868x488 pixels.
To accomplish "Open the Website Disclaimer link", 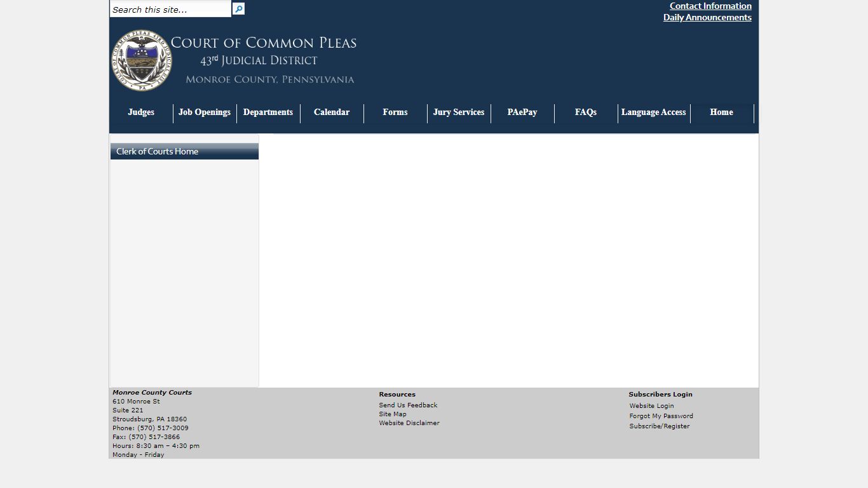I will coord(409,423).
